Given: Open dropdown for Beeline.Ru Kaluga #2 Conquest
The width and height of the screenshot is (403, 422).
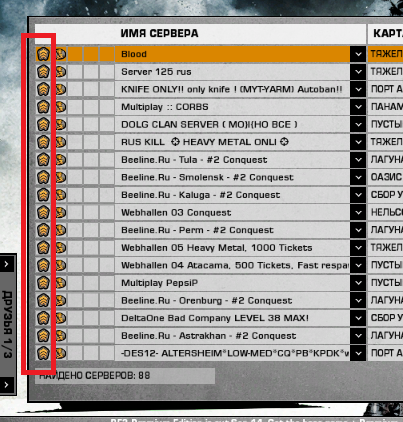Looking at the screenshot, I should point(358,195).
